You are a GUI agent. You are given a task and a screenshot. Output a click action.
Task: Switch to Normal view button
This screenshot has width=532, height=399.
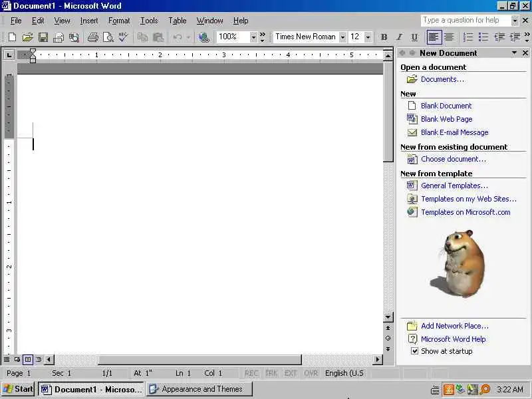[7, 359]
